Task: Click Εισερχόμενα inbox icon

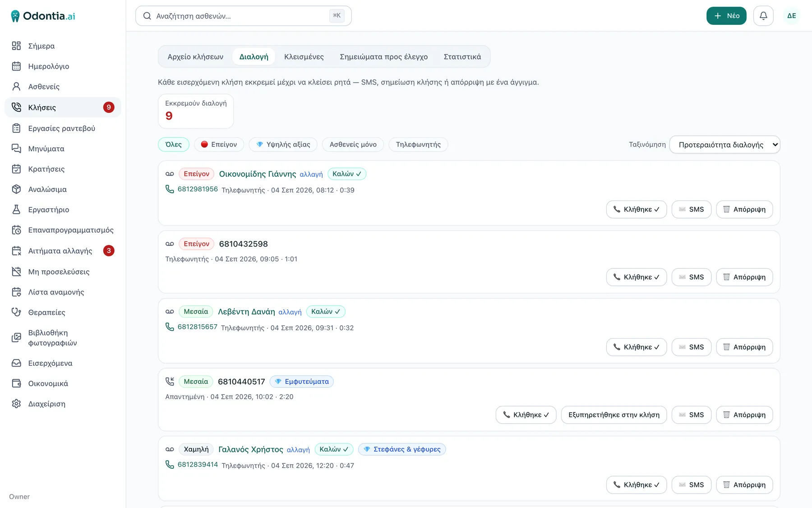Action: click(x=16, y=363)
